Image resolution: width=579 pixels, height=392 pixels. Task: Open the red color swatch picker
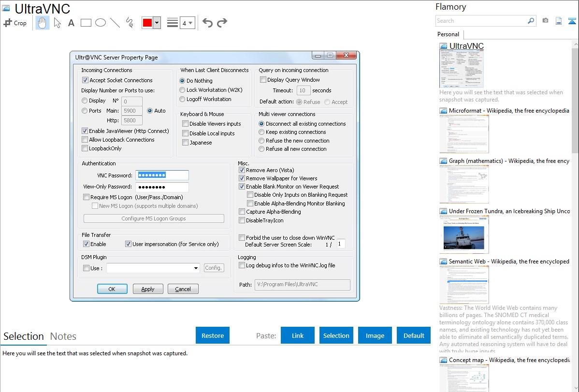coord(147,23)
